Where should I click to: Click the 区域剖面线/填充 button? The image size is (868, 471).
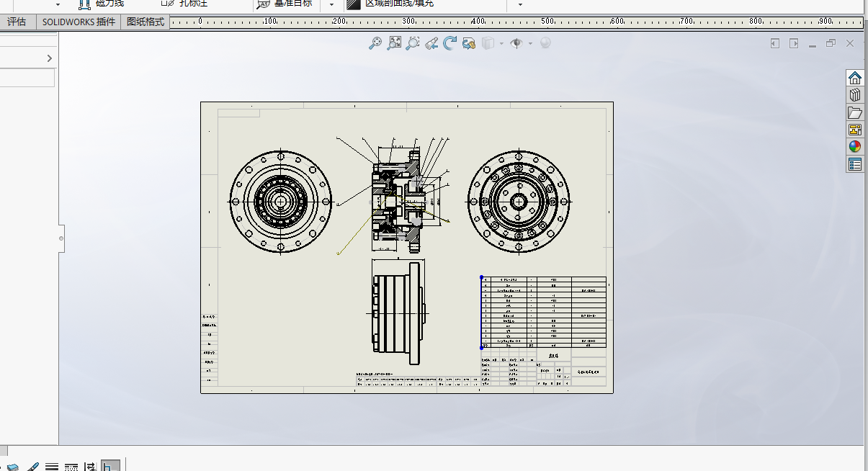click(x=390, y=4)
